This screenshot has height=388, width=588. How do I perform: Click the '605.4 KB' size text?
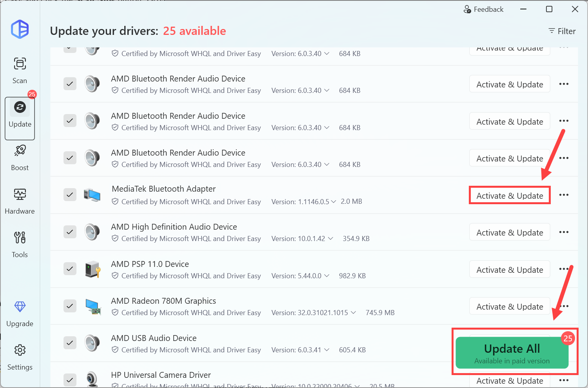pos(352,350)
